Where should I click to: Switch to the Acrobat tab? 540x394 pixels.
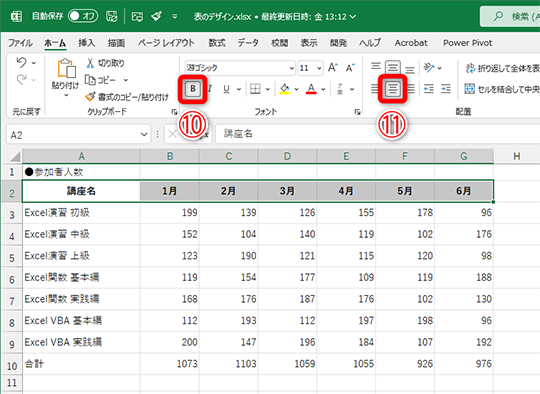pyautogui.click(x=411, y=43)
